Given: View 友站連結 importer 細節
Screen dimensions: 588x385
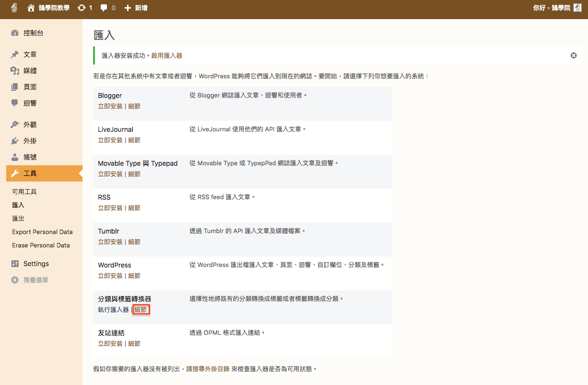Looking at the screenshot, I should (x=135, y=343).
